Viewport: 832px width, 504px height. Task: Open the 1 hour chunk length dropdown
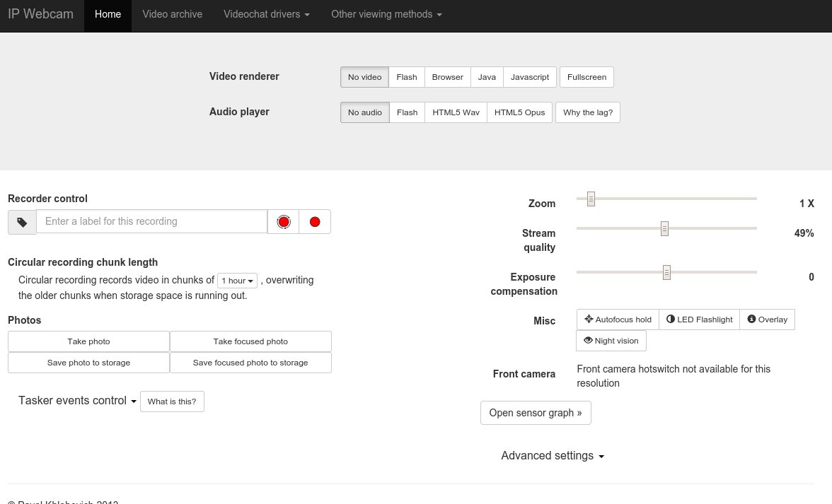[237, 281]
